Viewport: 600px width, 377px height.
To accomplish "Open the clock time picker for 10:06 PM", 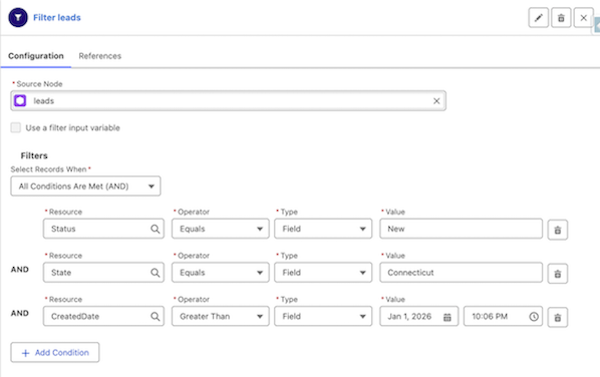I will (534, 317).
